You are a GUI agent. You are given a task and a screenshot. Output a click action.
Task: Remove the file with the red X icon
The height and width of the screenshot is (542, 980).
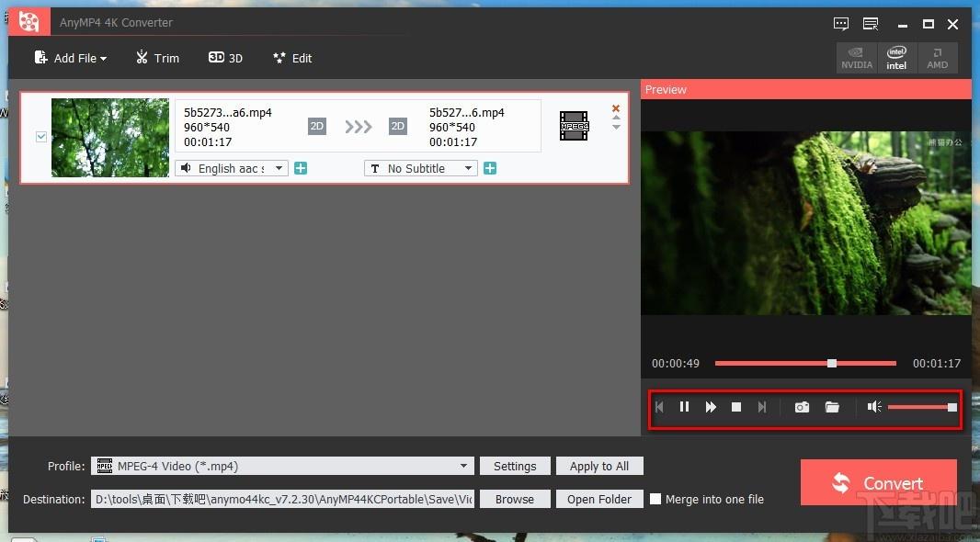coord(616,108)
